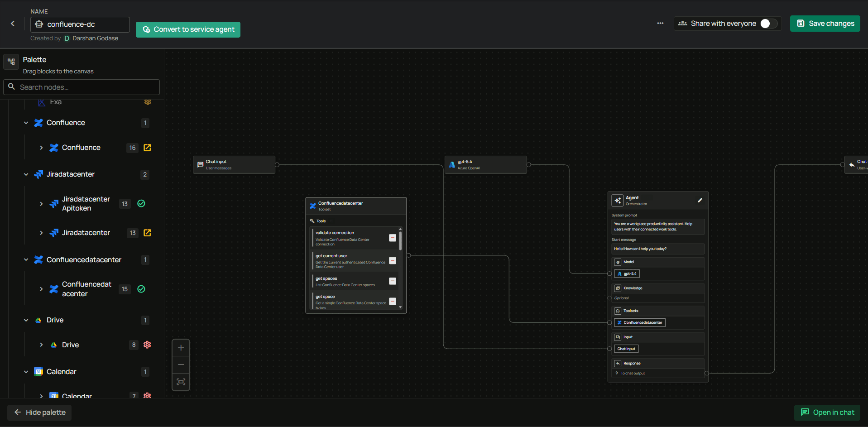
Task: Select the gpt-5.4 Azure OpenAI node
Action: (x=486, y=165)
